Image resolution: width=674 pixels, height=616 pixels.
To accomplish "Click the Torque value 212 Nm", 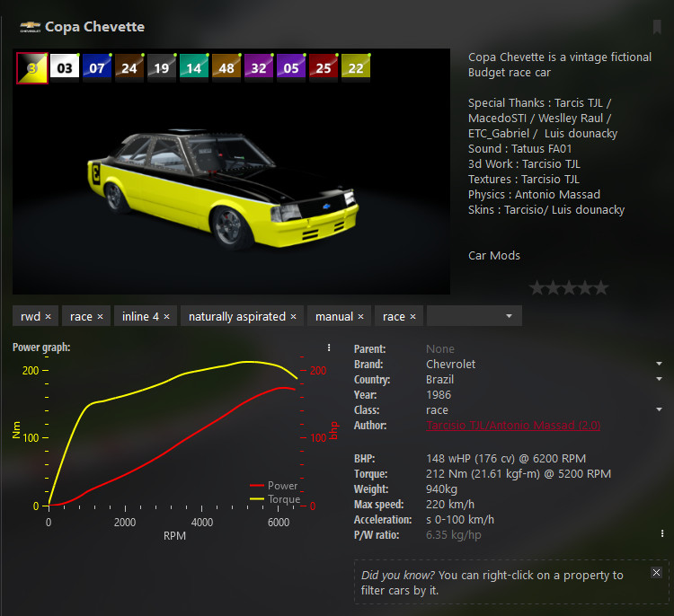I will click(x=519, y=474).
